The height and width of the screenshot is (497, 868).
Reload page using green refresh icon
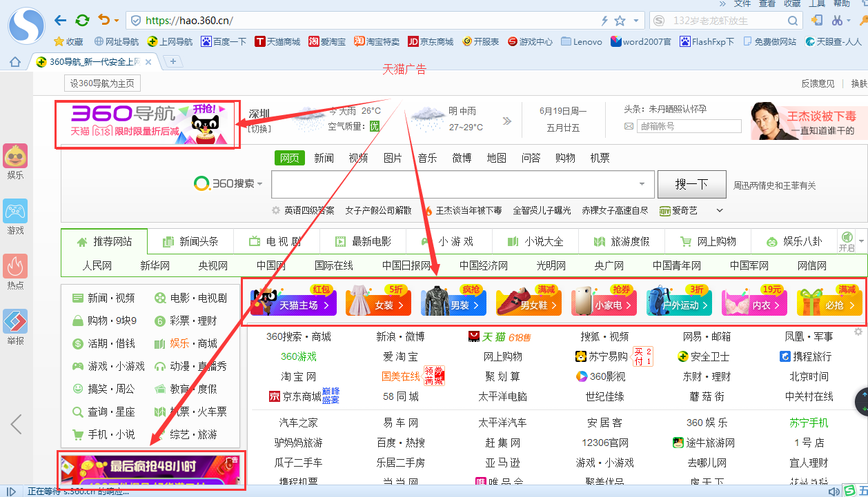coord(82,20)
